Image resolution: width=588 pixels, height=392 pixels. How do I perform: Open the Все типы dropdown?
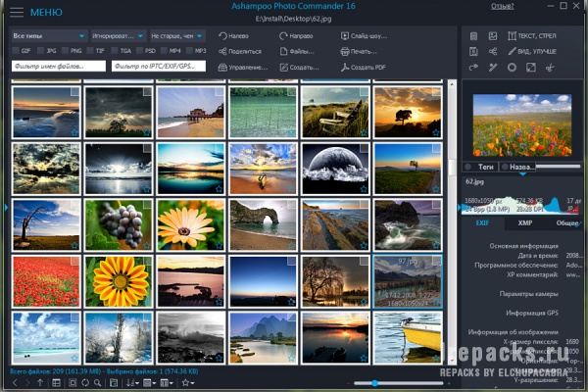pos(50,36)
